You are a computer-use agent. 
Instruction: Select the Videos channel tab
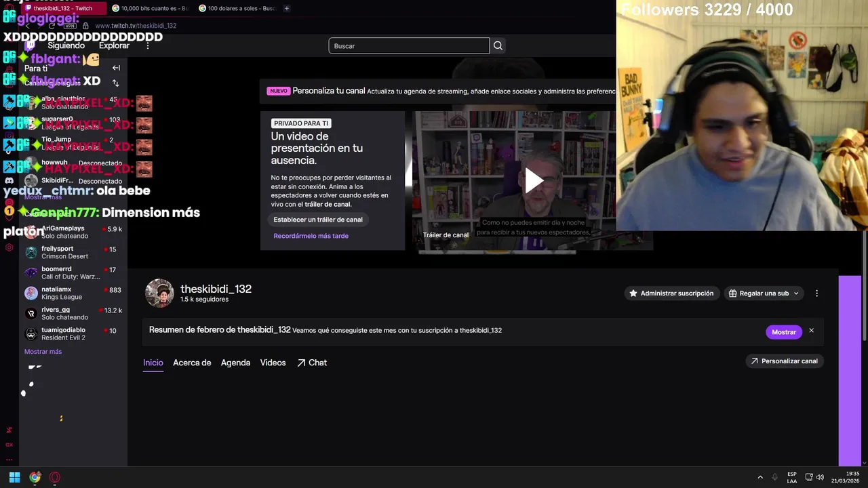point(273,363)
